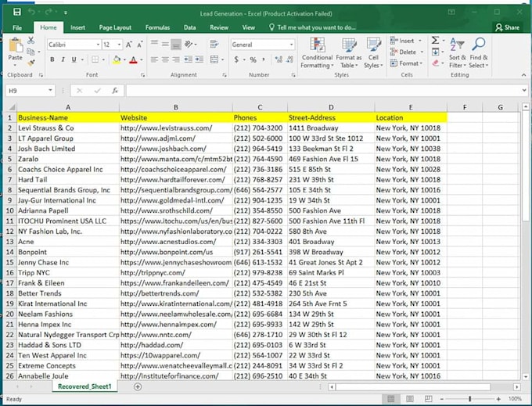Viewport: 532px width, 406px height.
Task: Open Format as Table dropdown
Action: pyautogui.click(x=349, y=52)
